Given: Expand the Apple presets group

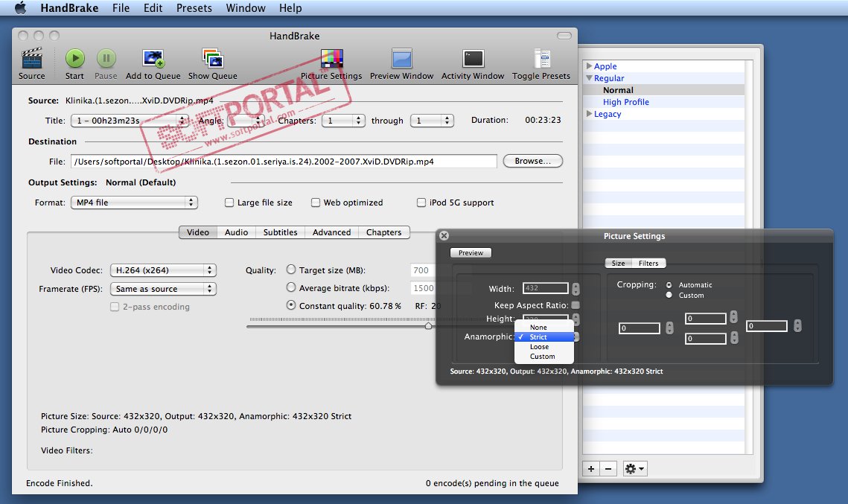Looking at the screenshot, I should 589,66.
